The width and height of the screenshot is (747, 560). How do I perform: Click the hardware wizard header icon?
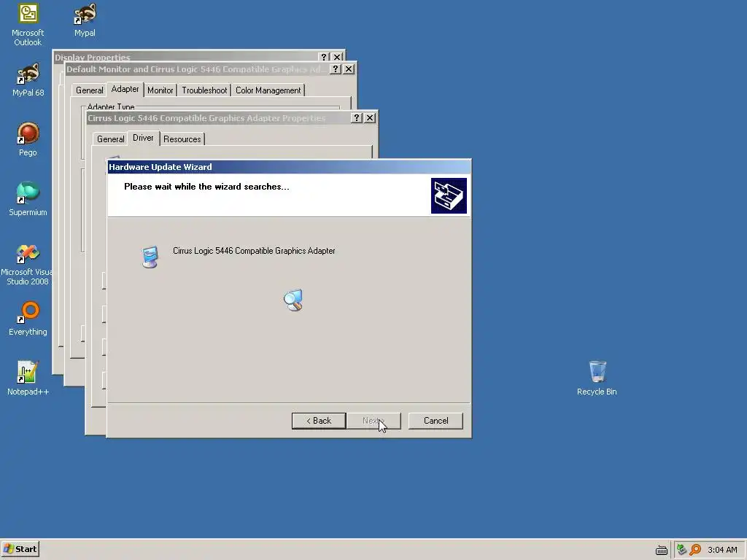pos(449,195)
